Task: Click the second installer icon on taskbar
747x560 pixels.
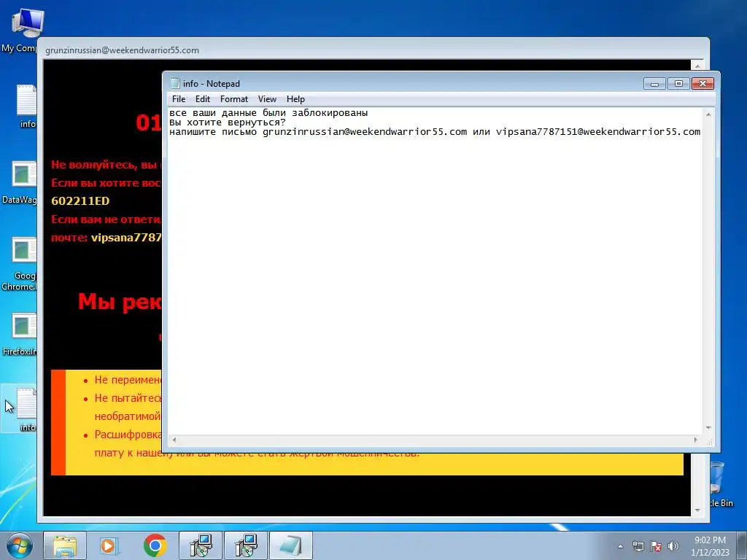Action: tap(245, 545)
